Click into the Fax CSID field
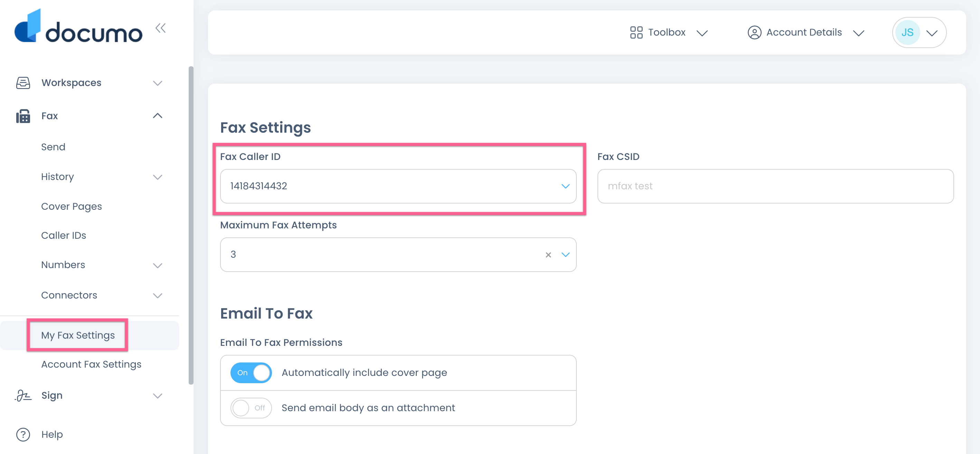The height and width of the screenshot is (454, 980). pos(775,186)
